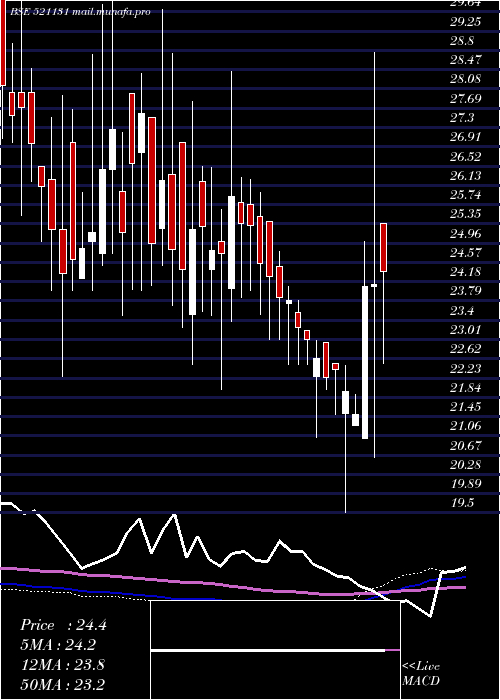Pick the 20.28 price level

pyautogui.click(x=465, y=464)
